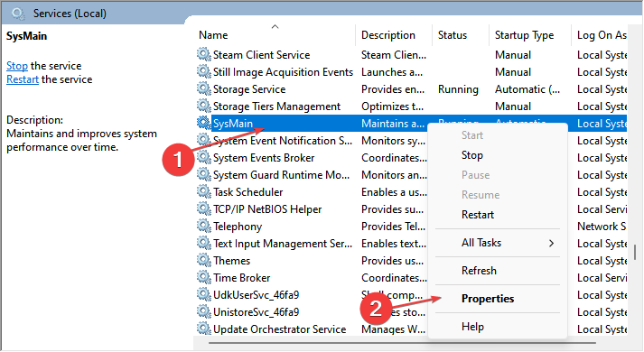Image resolution: width=644 pixels, height=352 pixels.
Task: Select the System Guard Runtime Mo... name
Action: tap(281, 175)
